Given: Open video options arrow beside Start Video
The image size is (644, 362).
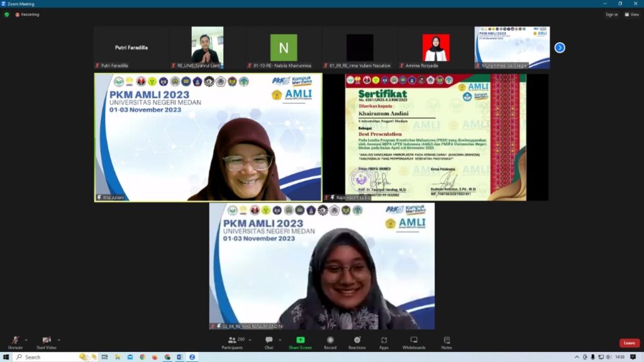Looking at the screenshot, I should point(58,340).
